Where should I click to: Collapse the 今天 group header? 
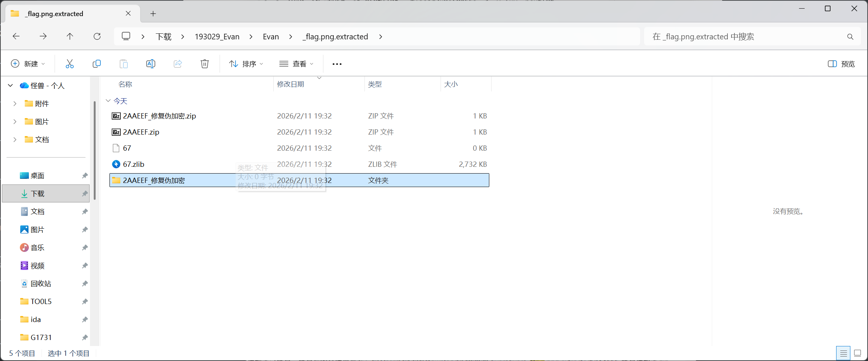click(108, 101)
